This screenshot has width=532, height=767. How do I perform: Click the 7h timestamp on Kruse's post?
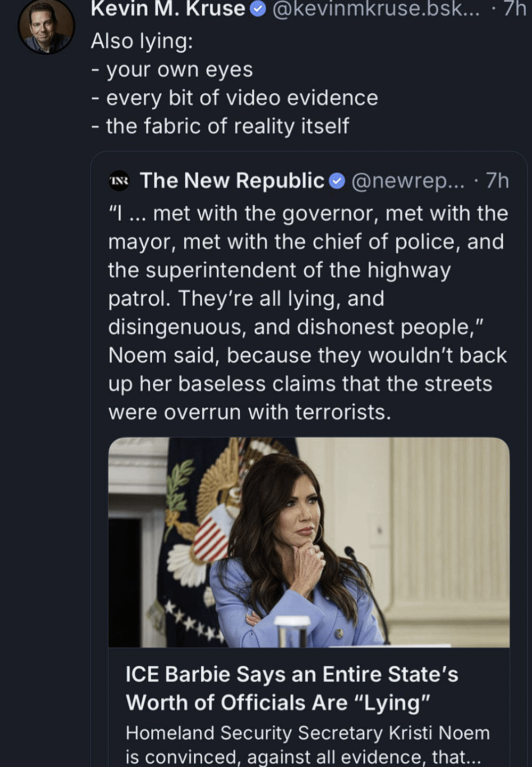pyautogui.click(x=514, y=9)
